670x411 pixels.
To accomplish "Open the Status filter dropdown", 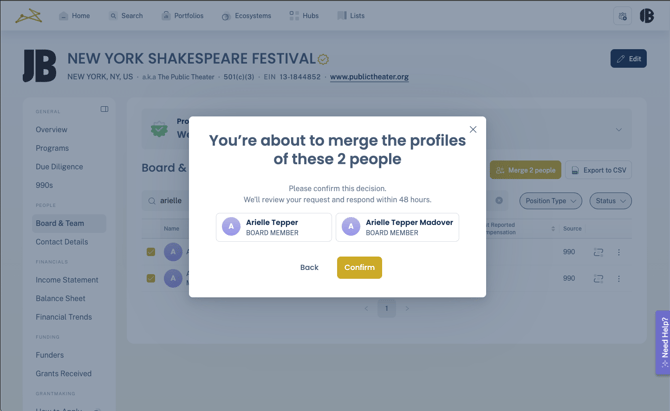I will 610,201.
